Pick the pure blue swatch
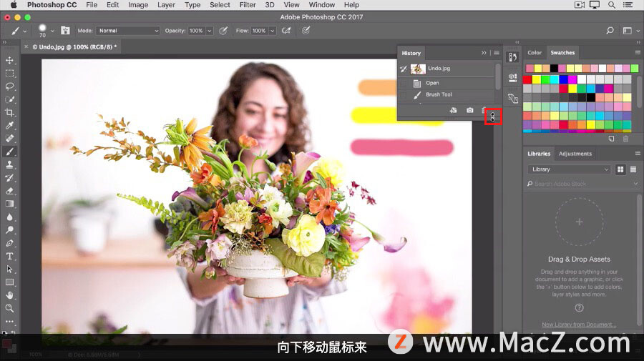 click(564, 79)
